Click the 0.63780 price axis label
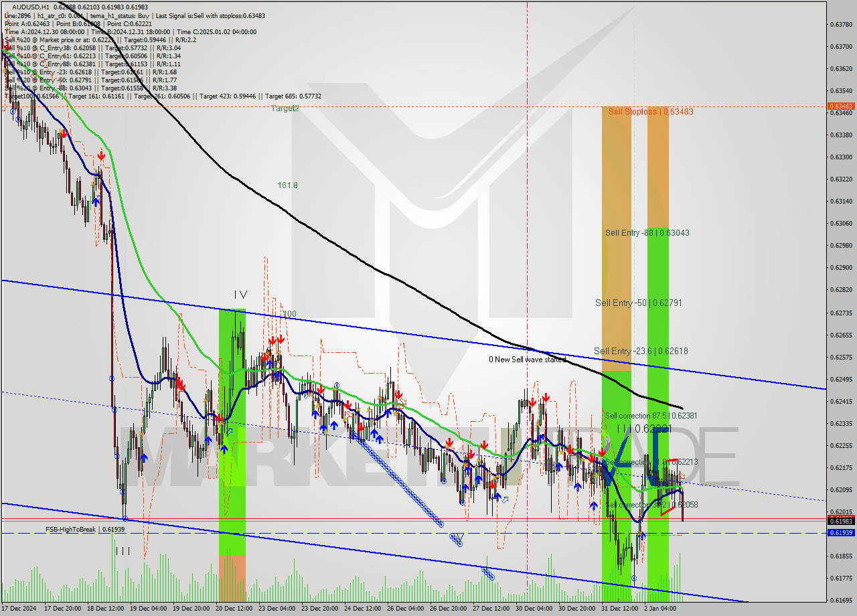This screenshot has height=616, width=857. click(x=840, y=25)
